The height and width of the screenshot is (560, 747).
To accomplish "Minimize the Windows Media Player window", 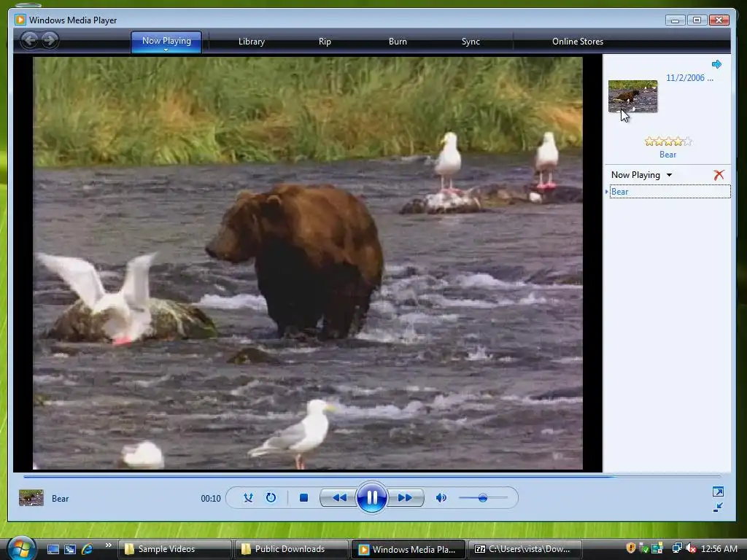I will (675, 20).
